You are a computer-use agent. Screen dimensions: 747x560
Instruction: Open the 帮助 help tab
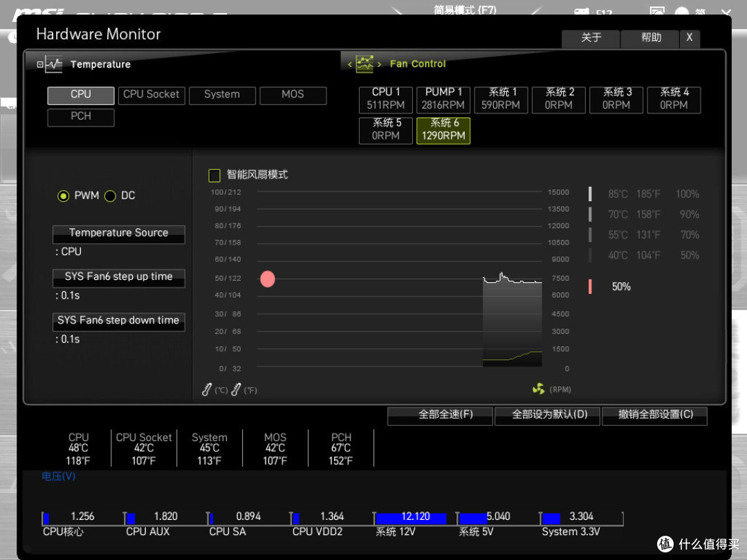point(650,37)
